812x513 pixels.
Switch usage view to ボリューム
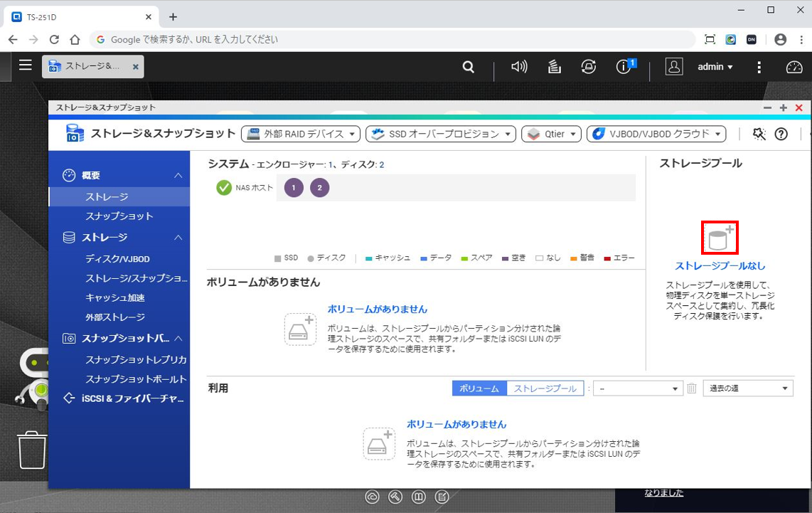click(x=479, y=388)
